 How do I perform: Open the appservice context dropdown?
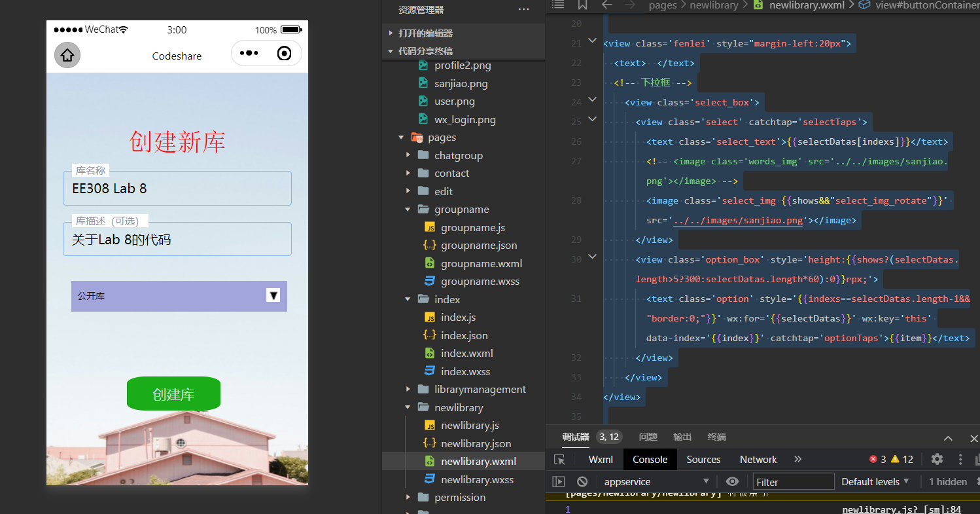[656, 482]
